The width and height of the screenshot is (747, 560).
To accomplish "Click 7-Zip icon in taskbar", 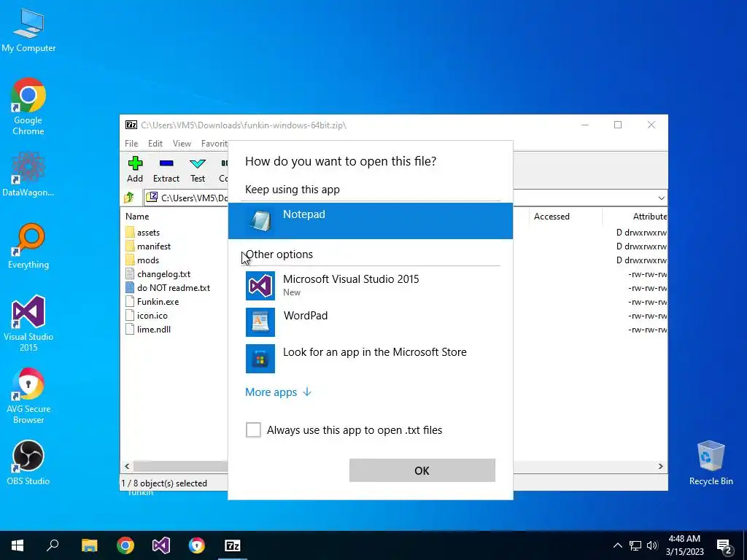I will click(233, 545).
